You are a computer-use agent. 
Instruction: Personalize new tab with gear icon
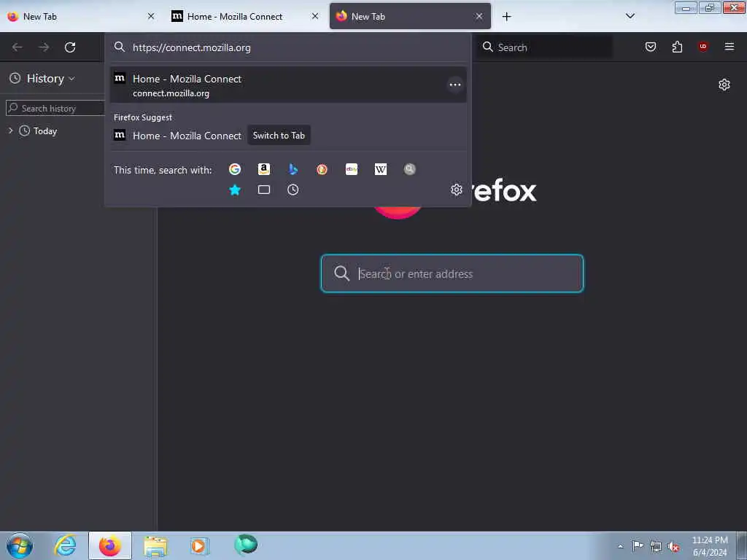[x=724, y=85]
